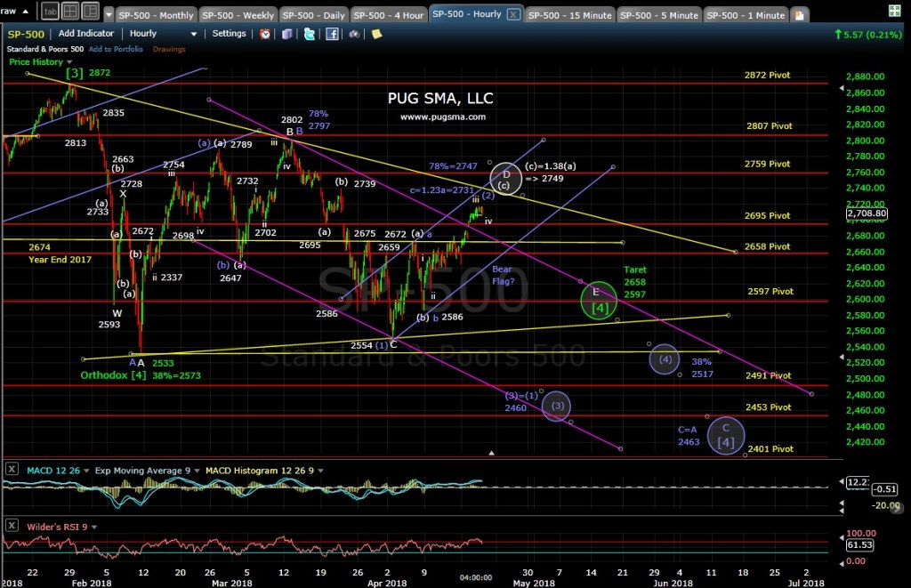
Task: Click the 2453 Pivot label
Action: 768,407
